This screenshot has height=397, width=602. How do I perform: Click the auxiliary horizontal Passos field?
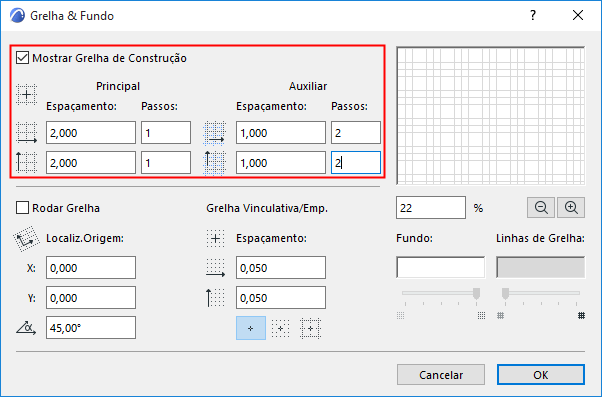356,133
